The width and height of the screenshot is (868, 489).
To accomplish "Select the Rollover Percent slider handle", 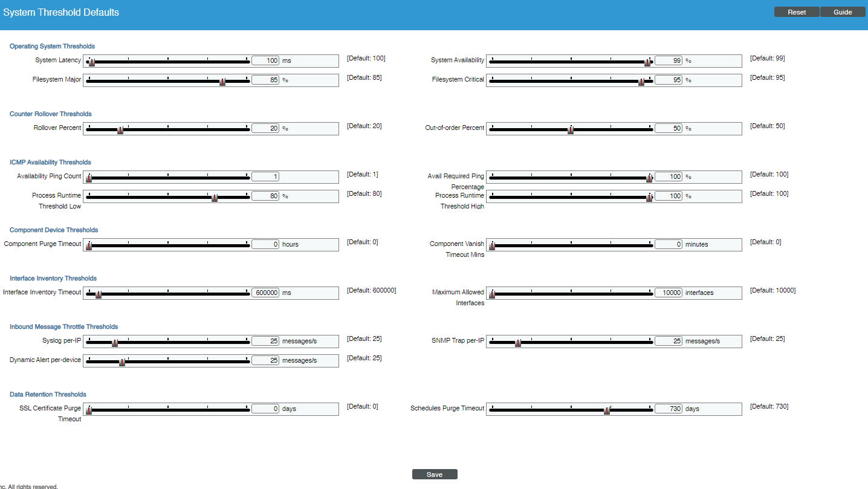I will tap(120, 128).
